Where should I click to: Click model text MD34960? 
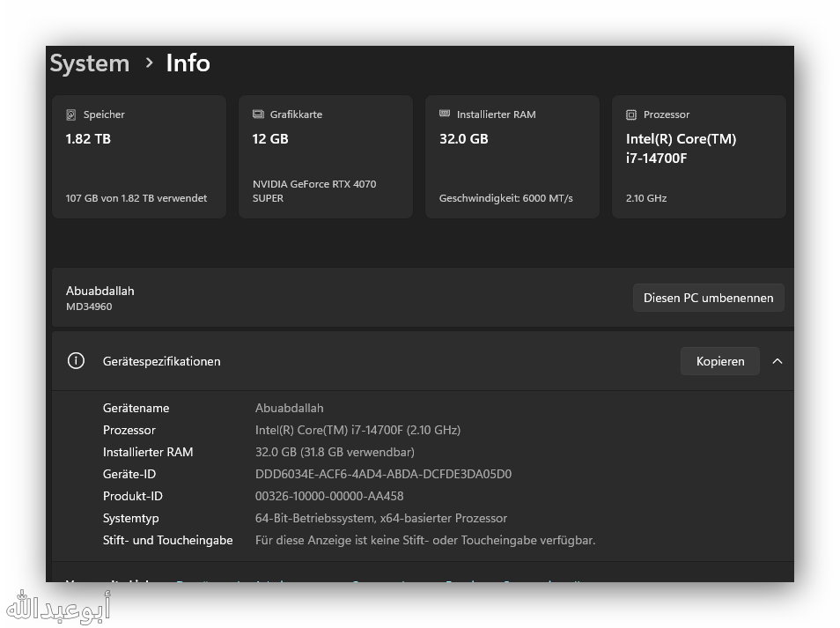(89, 307)
